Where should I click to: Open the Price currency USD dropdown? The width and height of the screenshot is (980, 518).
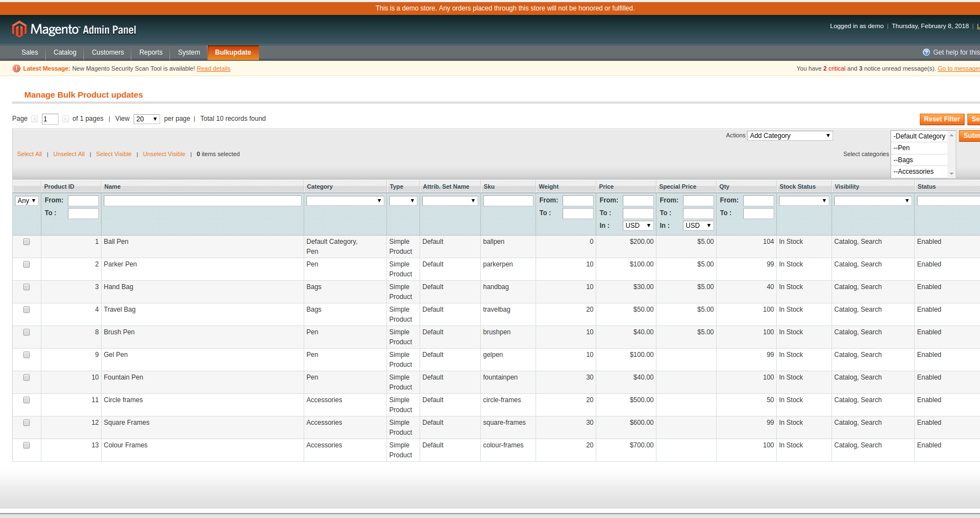click(638, 226)
